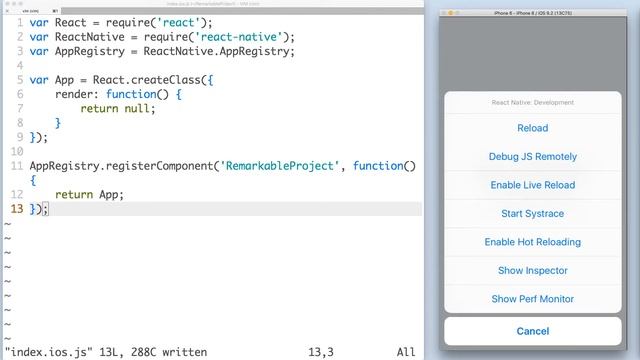640x360 pixels.
Task: Select the 'vim (vim)' terminal tab
Action: coord(31,11)
